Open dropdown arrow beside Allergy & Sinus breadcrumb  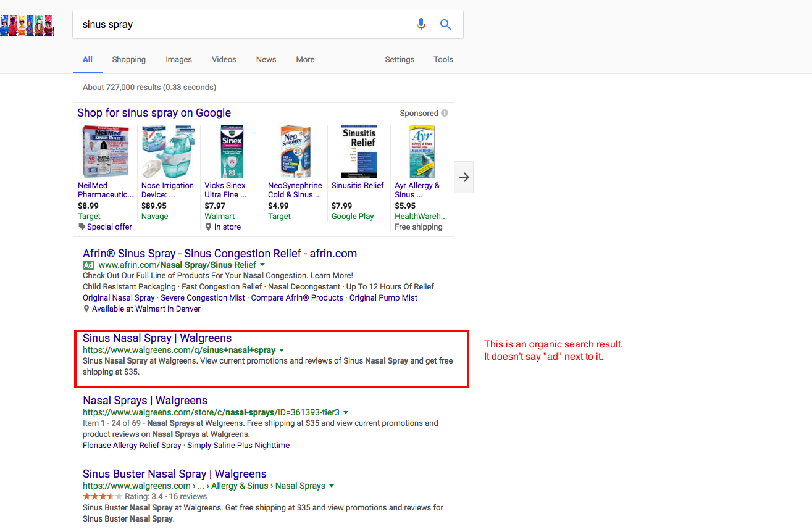[332, 486]
